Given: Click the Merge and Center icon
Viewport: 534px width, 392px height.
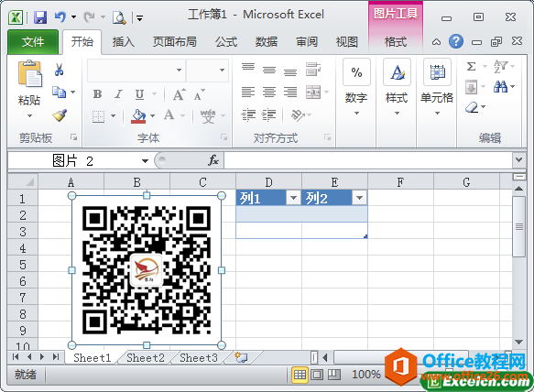Looking at the screenshot, I should [x=313, y=92].
